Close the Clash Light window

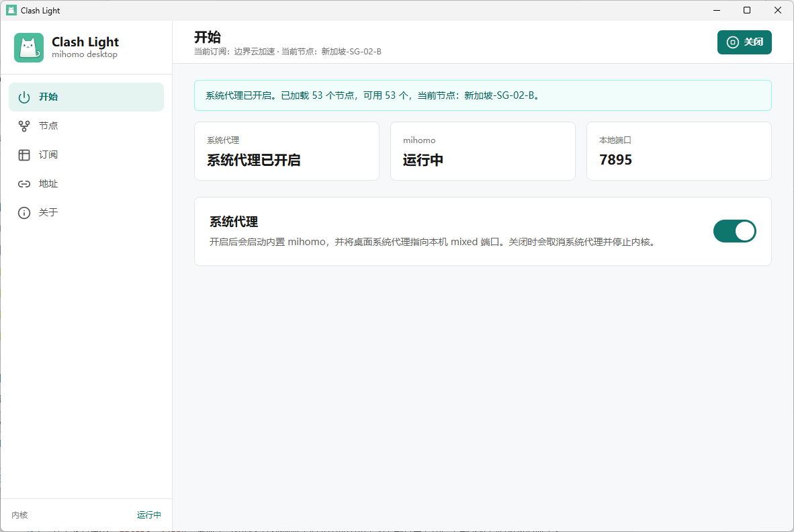(777, 10)
